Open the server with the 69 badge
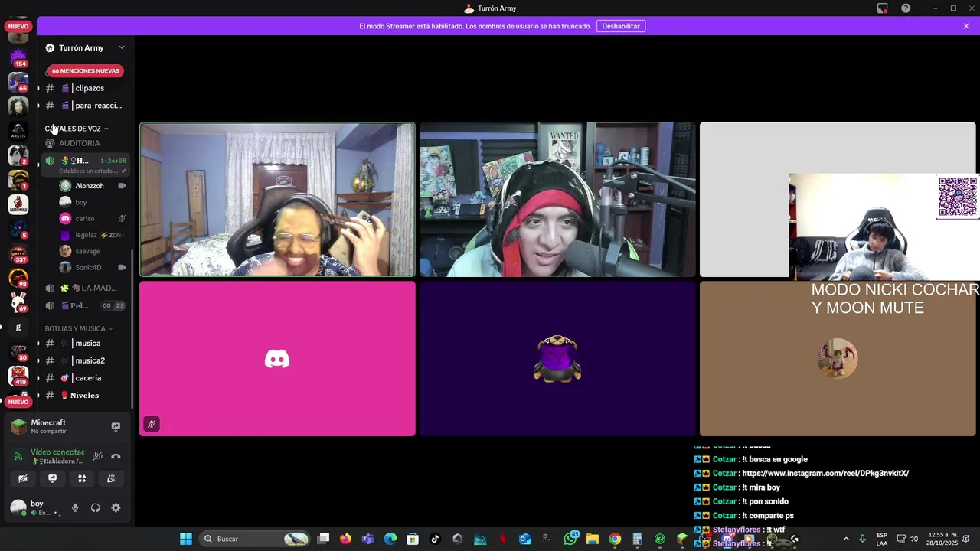980x551 pixels. (x=18, y=302)
